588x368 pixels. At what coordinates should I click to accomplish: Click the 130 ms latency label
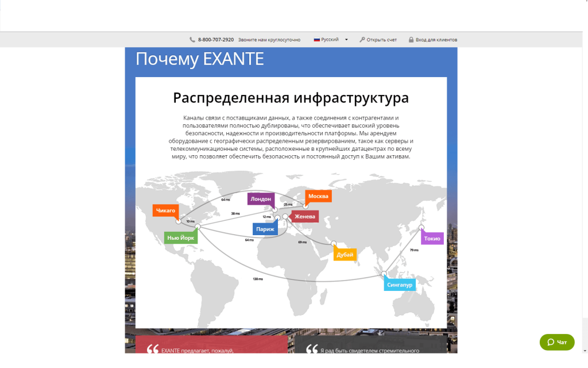[x=258, y=279]
